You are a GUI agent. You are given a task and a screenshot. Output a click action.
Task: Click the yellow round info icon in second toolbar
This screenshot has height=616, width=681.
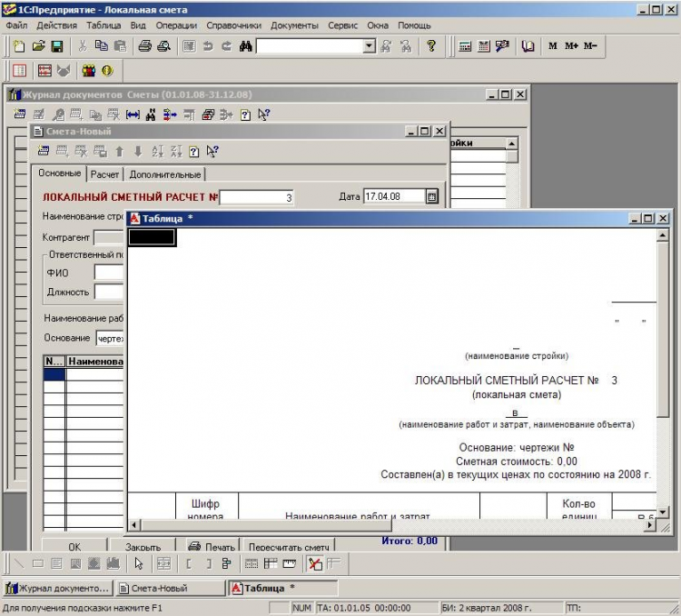click(x=107, y=71)
